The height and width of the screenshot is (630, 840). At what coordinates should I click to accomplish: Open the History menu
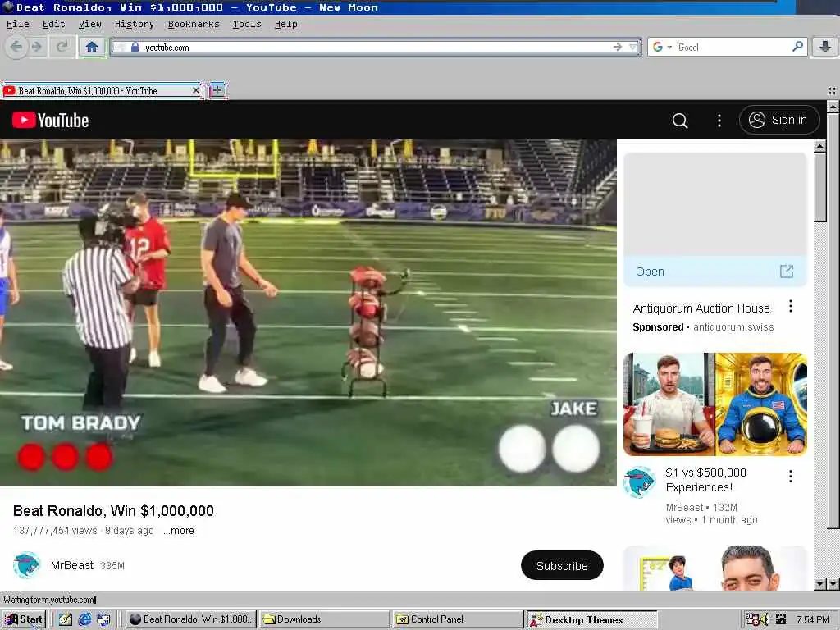134,24
